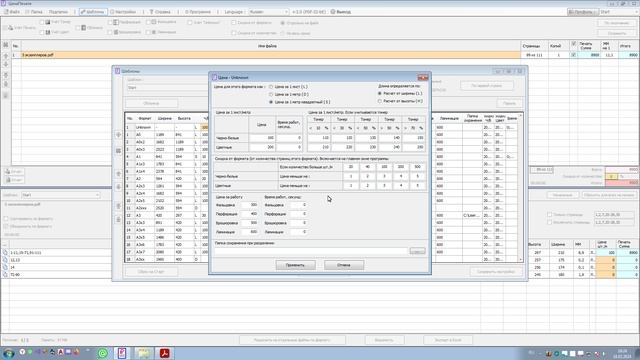The image size is (640, 360).
Task: Click the Фальцовка price field showing 300
Action: pyautogui.click(x=249, y=205)
